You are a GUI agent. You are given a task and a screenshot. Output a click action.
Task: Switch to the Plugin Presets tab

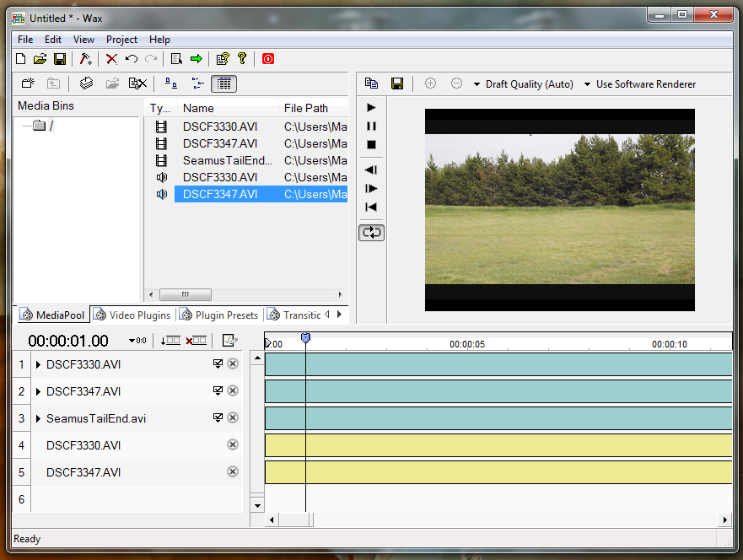219,315
